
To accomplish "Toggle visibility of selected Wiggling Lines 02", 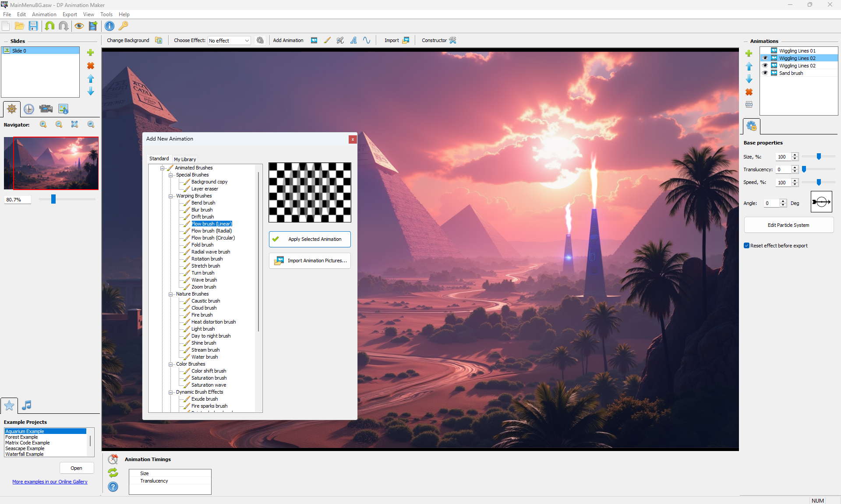I will click(765, 58).
